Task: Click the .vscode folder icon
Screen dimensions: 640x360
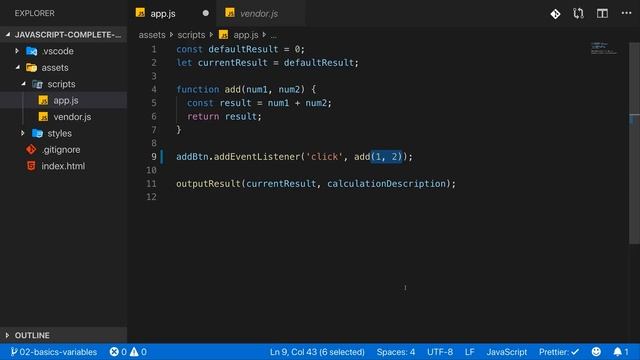Action: point(31,51)
